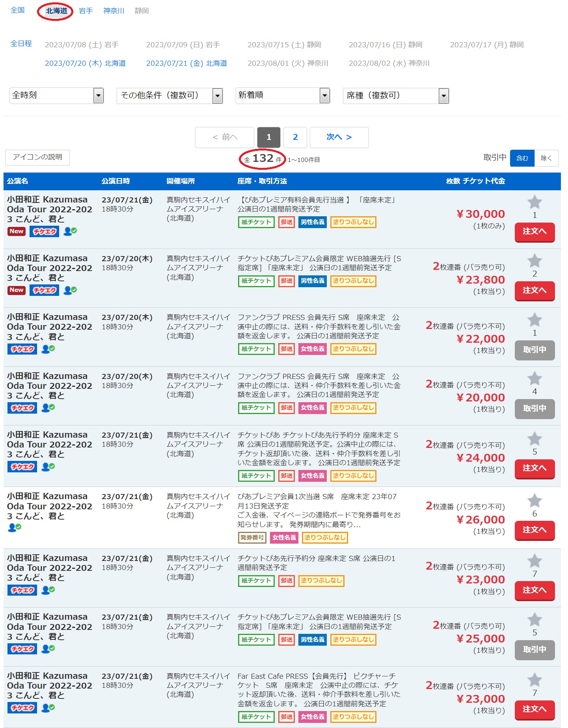Set 取引中 filter to 含む

click(521, 158)
